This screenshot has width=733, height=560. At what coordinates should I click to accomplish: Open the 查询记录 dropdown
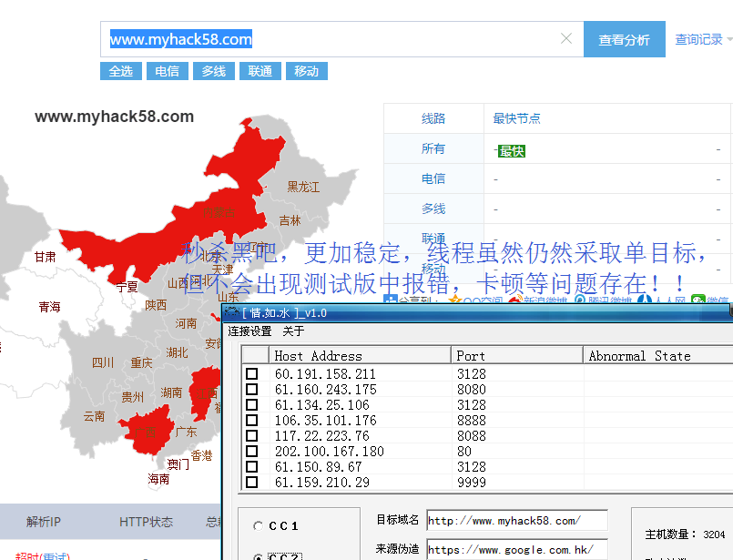[703, 39]
